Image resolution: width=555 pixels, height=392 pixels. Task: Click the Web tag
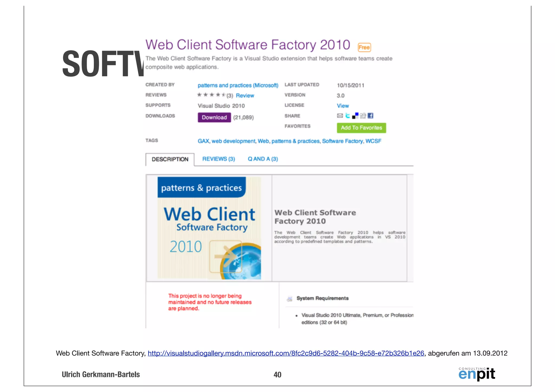coord(263,141)
